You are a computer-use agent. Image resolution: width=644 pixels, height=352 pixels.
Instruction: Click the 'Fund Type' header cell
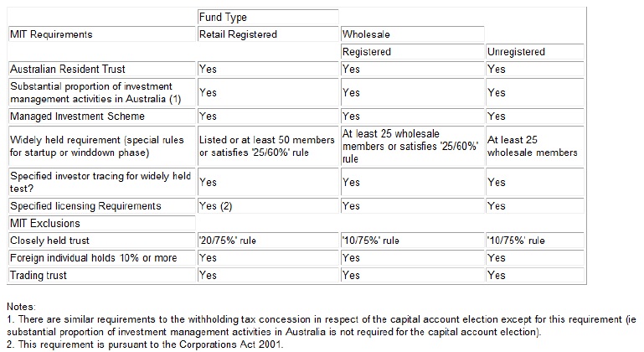tap(268, 18)
